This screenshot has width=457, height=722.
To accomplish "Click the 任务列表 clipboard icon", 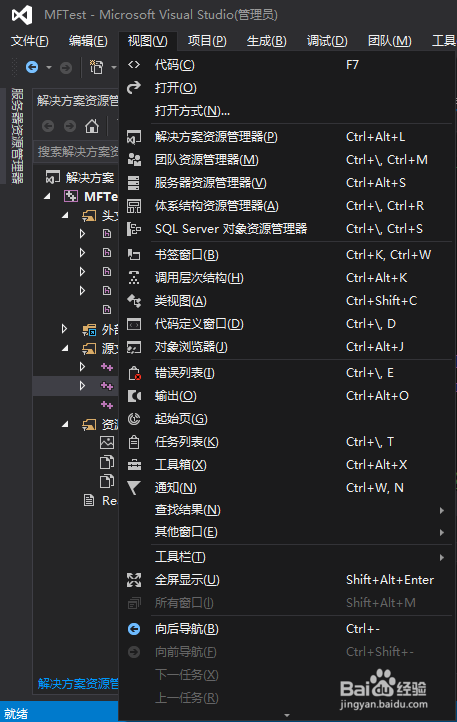I will [x=134, y=442].
